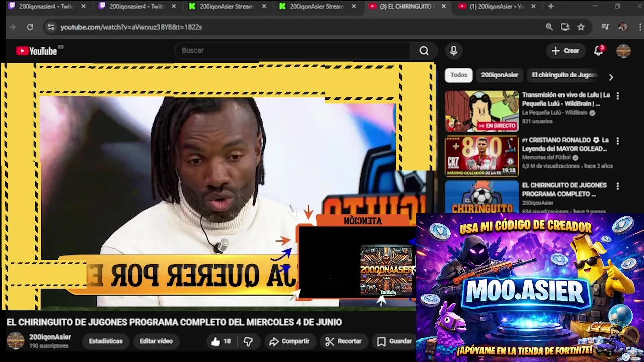Screen dimensions: 644x362
Task: Open La Pequeña Lulú live thumbnail
Action: pos(481,111)
